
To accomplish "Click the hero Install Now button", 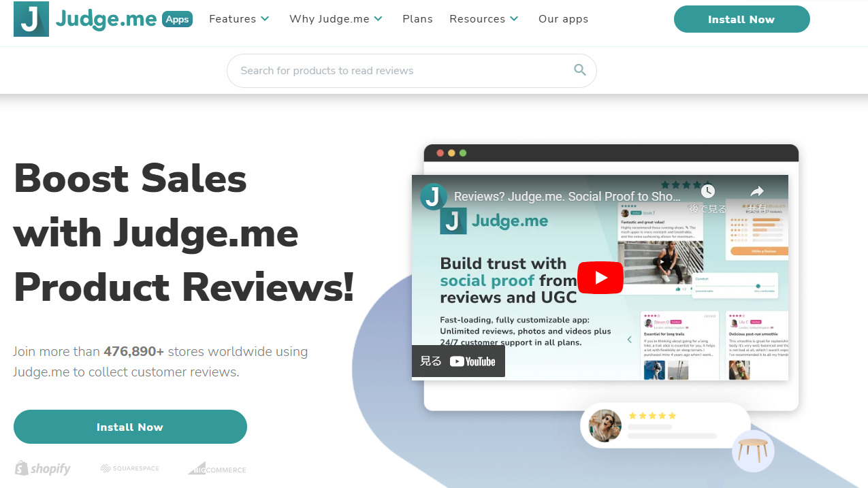I will click(130, 427).
